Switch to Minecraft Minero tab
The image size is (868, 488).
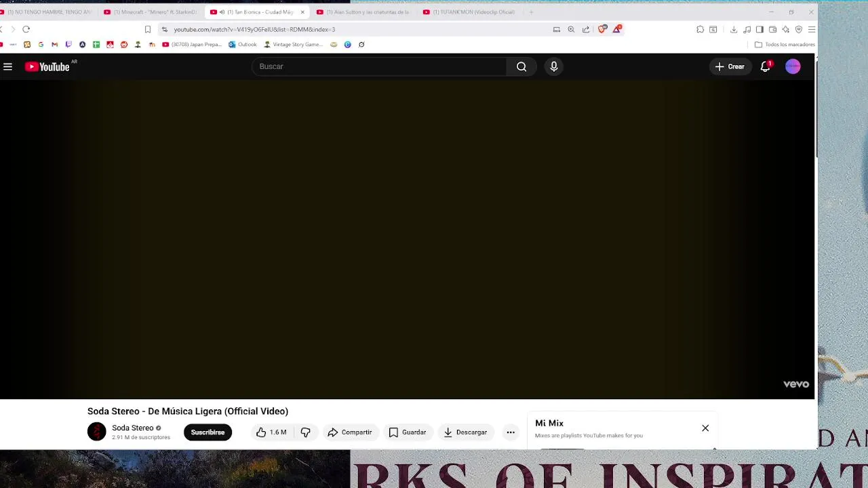(x=151, y=12)
